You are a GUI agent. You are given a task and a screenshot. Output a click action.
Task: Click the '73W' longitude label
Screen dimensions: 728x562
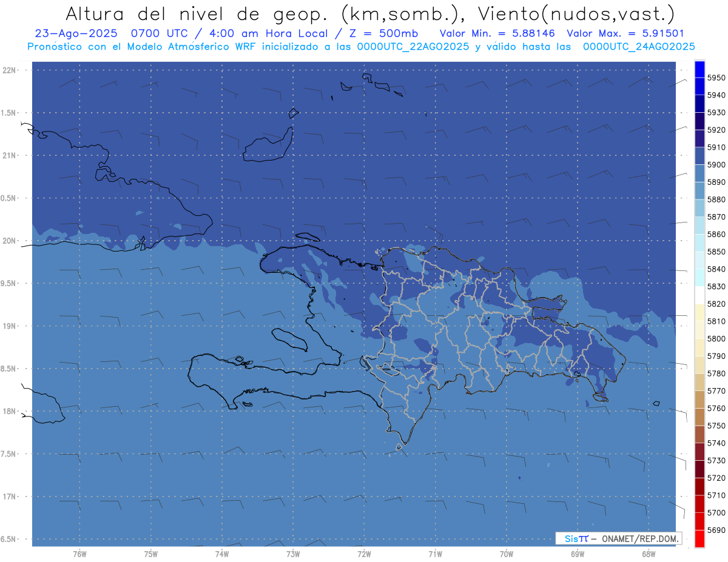click(x=293, y=554)
